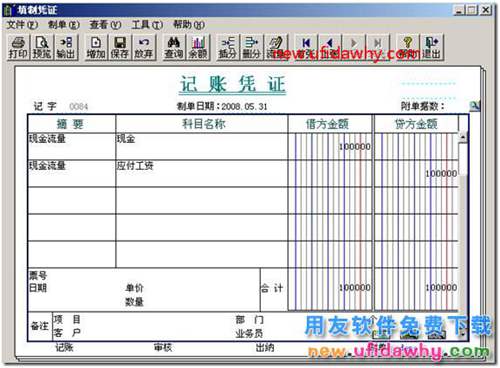Open the 查看(V) menu
The width and height of the screenshot is (500, 368).
[105, 25]
